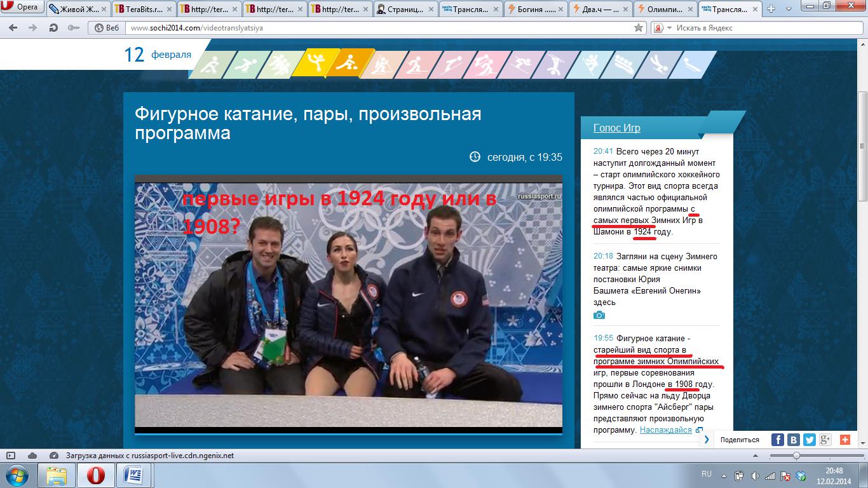Click the scrollbar down arrow
The height and width of the screenshot is (488, 868).
tap(862, 444)
